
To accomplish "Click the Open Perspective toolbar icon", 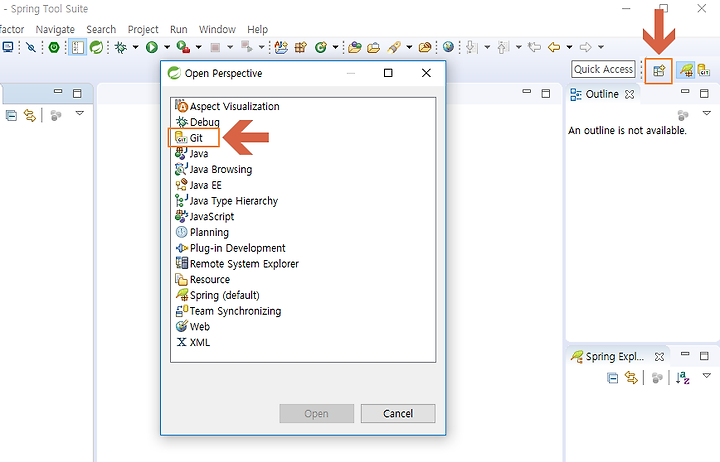I will pyautogui.click(x=659, y=71).
